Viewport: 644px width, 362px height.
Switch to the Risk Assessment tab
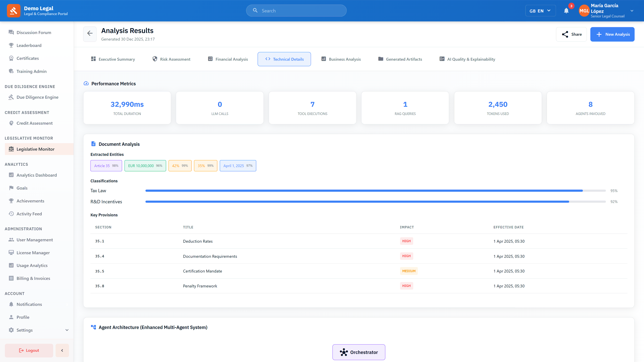click(x=172, y=59)
